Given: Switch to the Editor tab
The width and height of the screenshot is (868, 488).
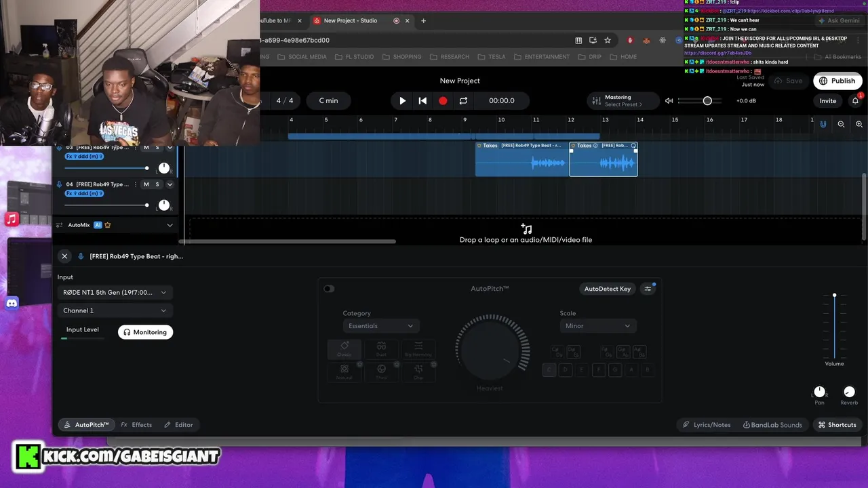Looking at the screenshot, I should tap(178, 425).
